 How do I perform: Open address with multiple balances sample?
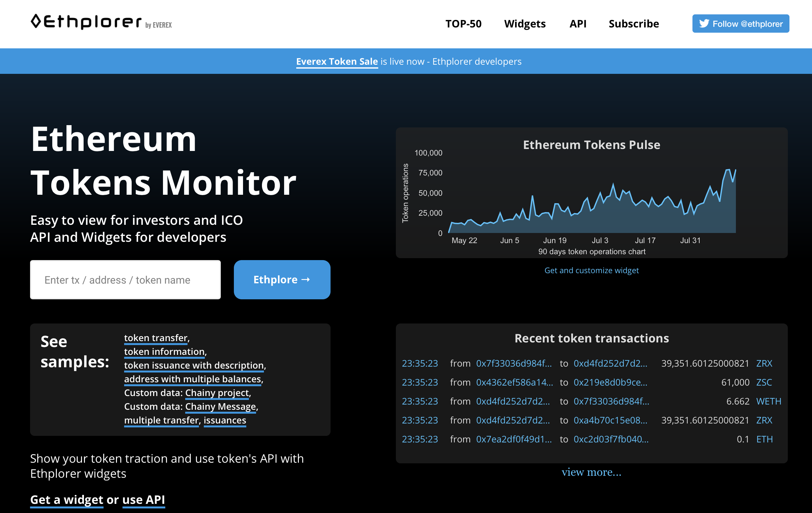[x=192, y=379]
